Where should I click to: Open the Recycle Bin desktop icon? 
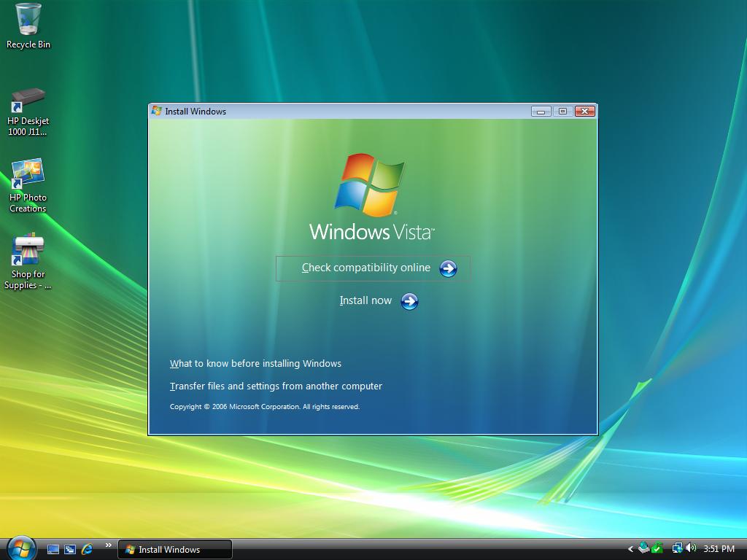pyautogui.click(x=28, y=26)
